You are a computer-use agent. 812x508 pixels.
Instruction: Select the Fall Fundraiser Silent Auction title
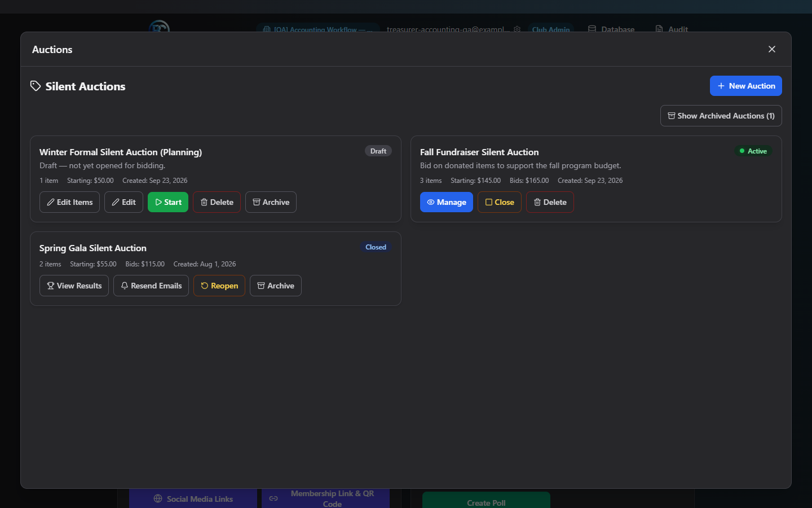(479, 152)
